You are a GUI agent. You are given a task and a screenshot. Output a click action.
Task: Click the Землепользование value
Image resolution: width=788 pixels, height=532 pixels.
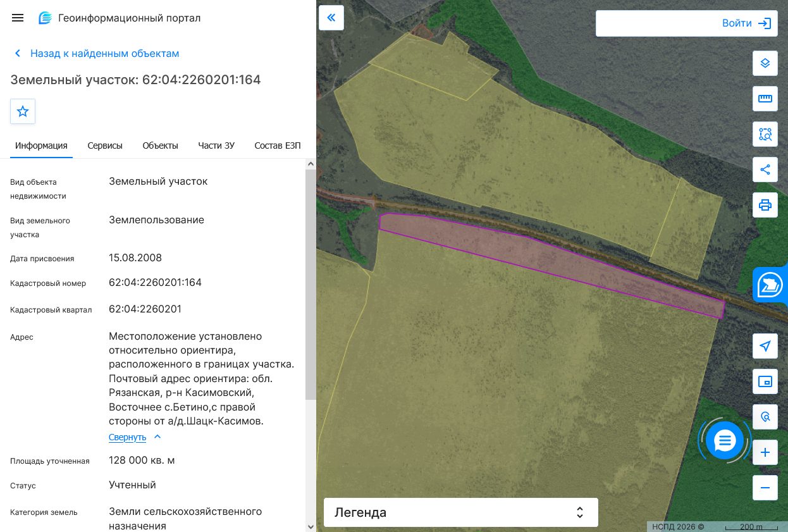pos(156,220)
